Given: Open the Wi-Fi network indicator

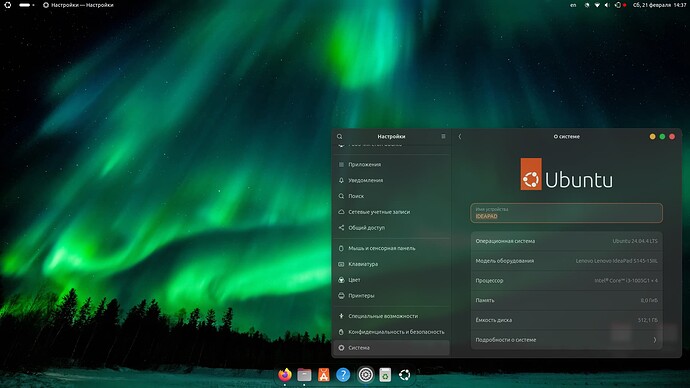Looking at the screenshot, I should coord(597,5).
